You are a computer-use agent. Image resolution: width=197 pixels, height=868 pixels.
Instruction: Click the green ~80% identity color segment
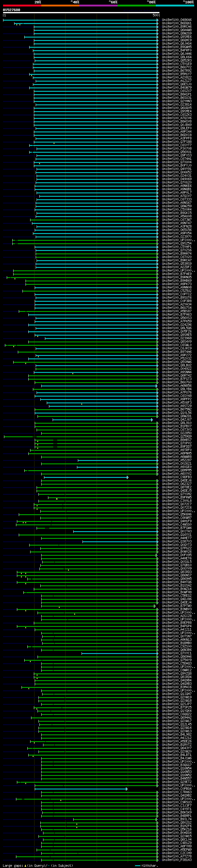[x=137, y=6]
